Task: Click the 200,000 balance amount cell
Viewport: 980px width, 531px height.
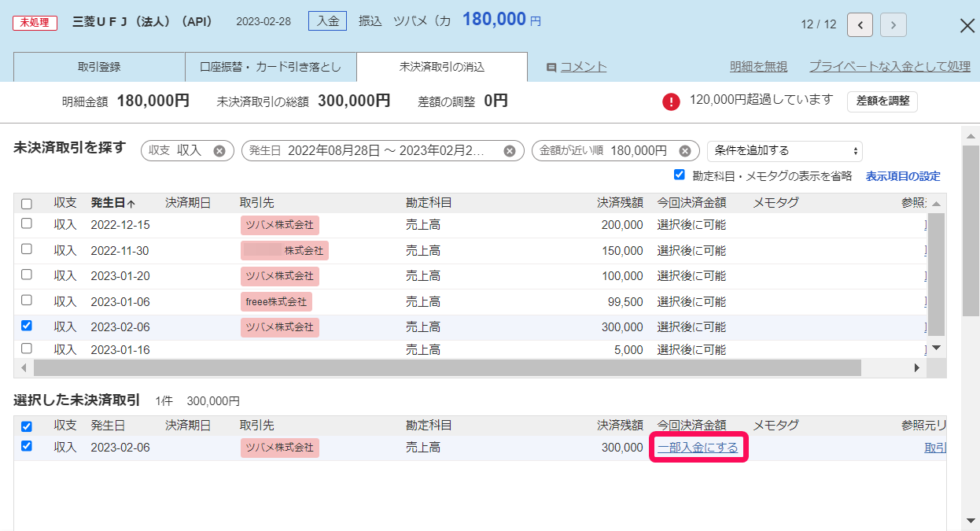Action: (x=622, y=225)
